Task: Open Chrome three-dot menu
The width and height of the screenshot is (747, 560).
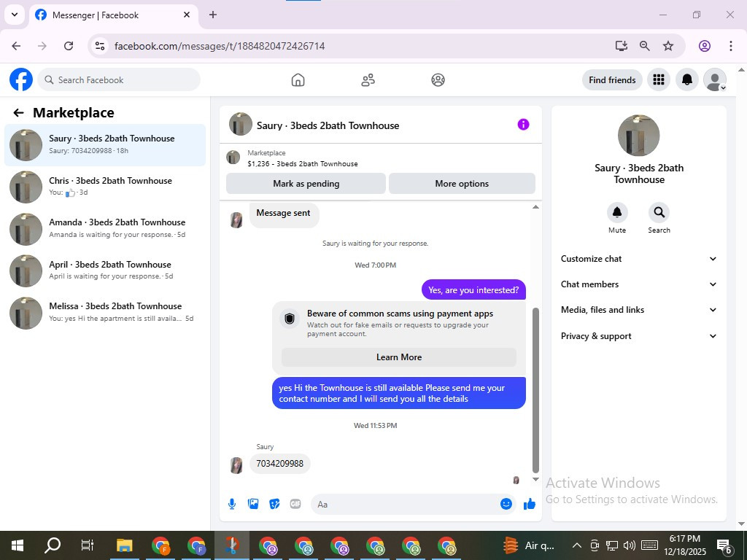Action: tap(731, 46)
